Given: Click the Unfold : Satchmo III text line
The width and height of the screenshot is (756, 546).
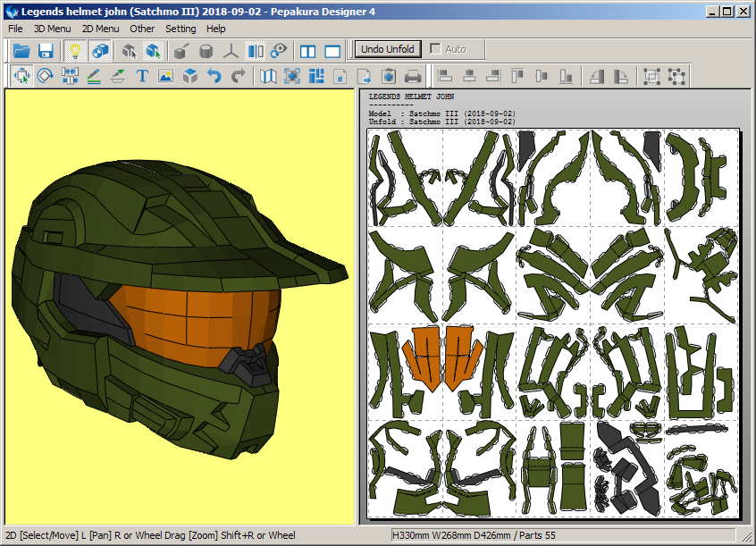Looking at the screenshot, I should point(441,122).
